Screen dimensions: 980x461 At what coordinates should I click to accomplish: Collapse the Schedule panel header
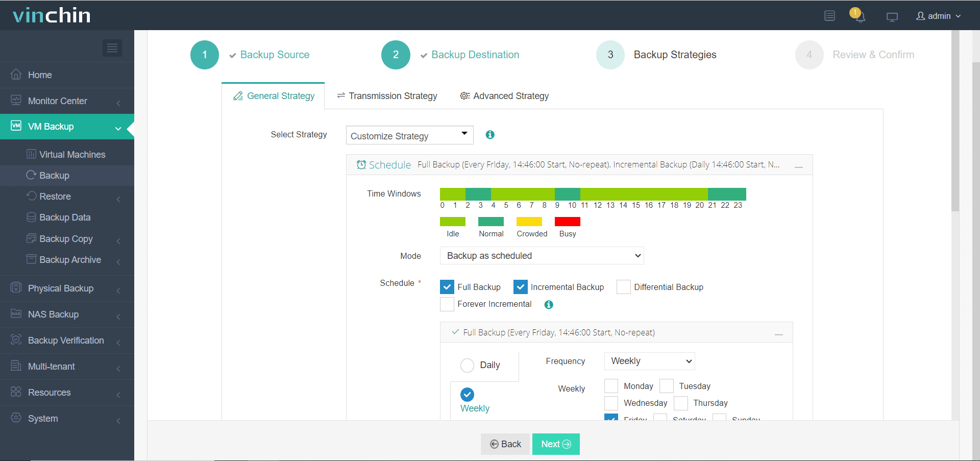799,166
